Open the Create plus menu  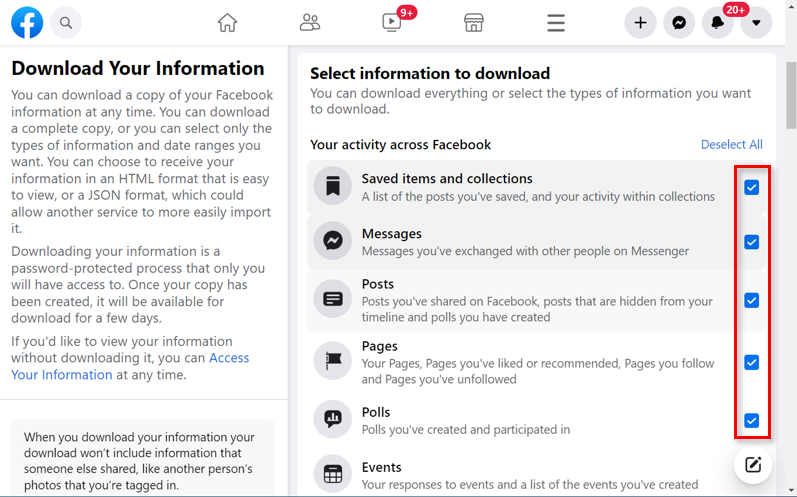click(x=640, y=23)
